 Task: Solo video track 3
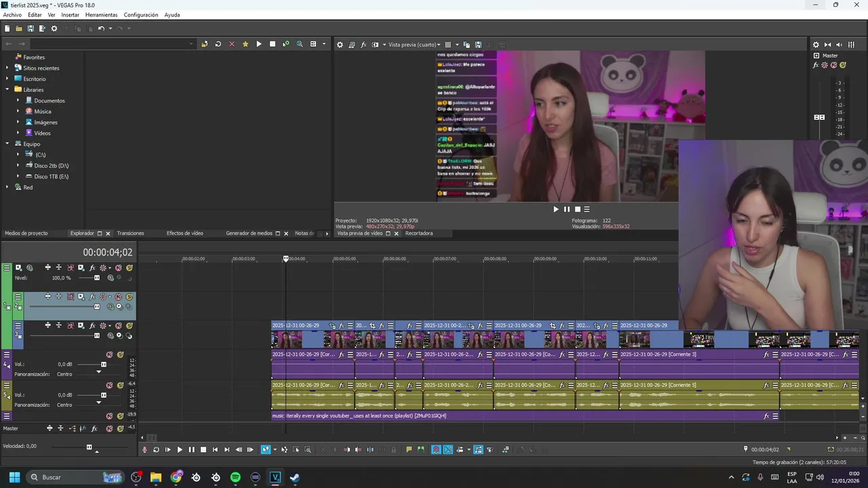click(129, 325)
